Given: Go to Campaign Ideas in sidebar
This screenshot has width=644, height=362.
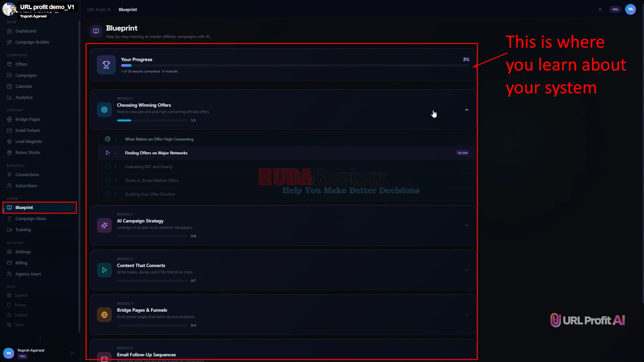Looking at the screenshot, I should pyautogui.click(x=31, y=219).
